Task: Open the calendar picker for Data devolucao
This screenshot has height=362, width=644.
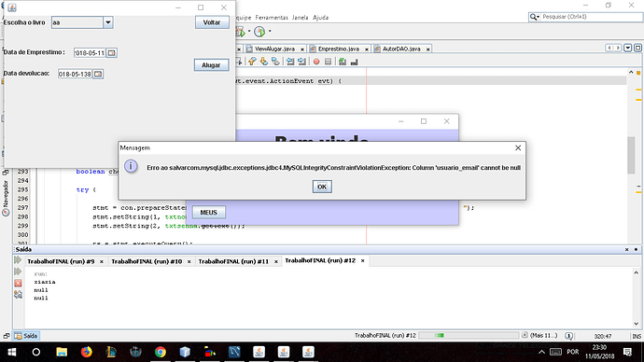Action: 98,74
